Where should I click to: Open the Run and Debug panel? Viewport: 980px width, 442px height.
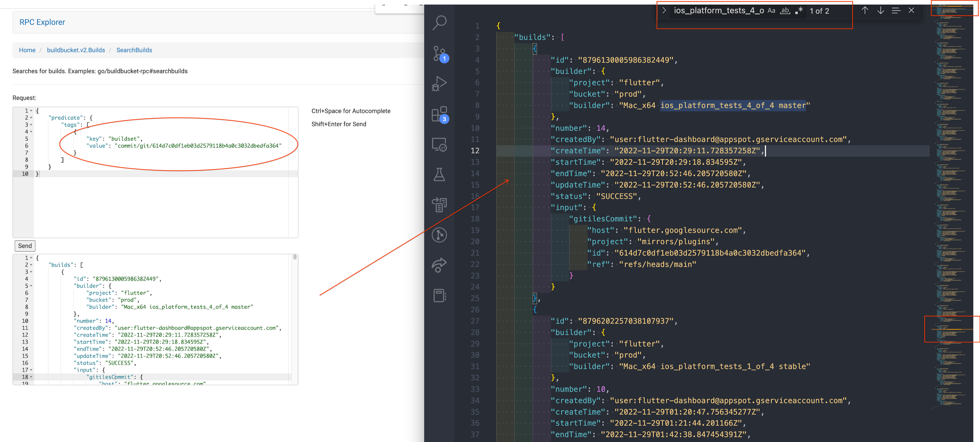[440, 84]
